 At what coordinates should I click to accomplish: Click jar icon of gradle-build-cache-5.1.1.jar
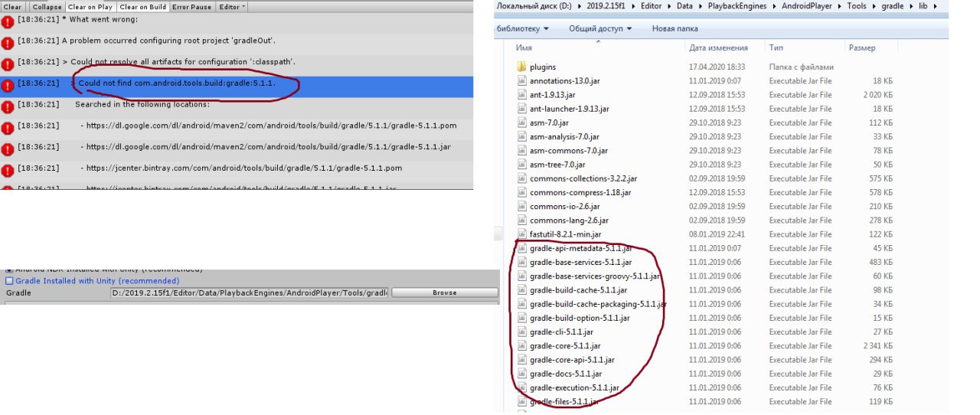(522, 290)
